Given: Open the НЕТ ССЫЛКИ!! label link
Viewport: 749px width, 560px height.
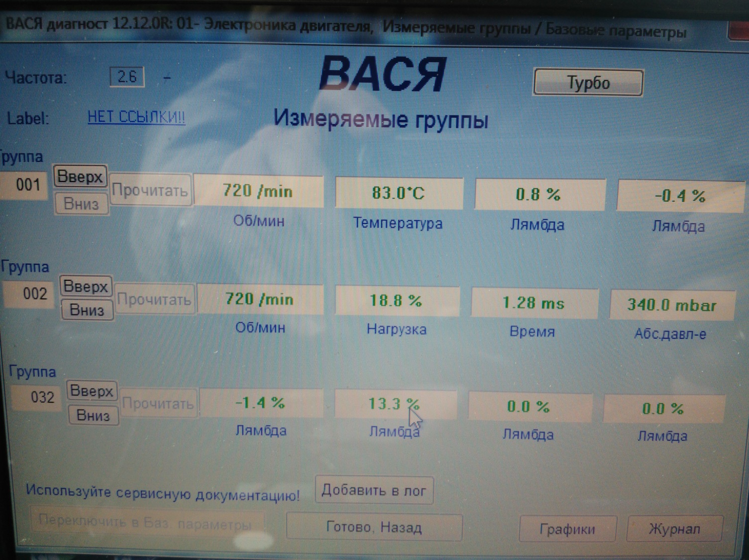Looking at the screenshot, I should 136,117.
